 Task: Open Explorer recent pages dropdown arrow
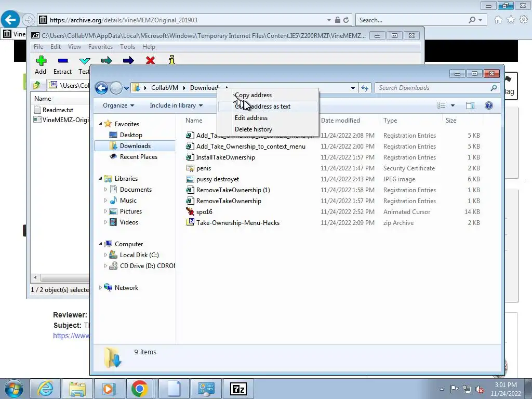[x=126, y=88]
